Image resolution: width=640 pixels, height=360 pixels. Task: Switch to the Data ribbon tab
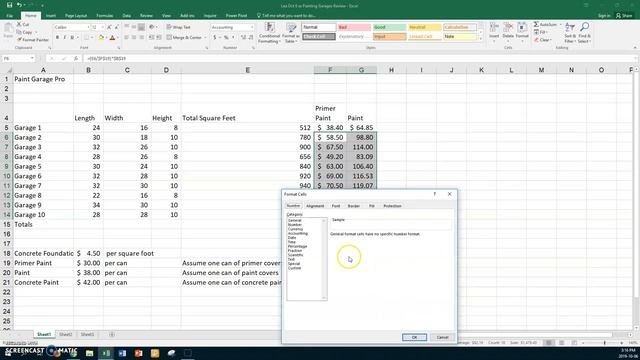pos(127,16)
